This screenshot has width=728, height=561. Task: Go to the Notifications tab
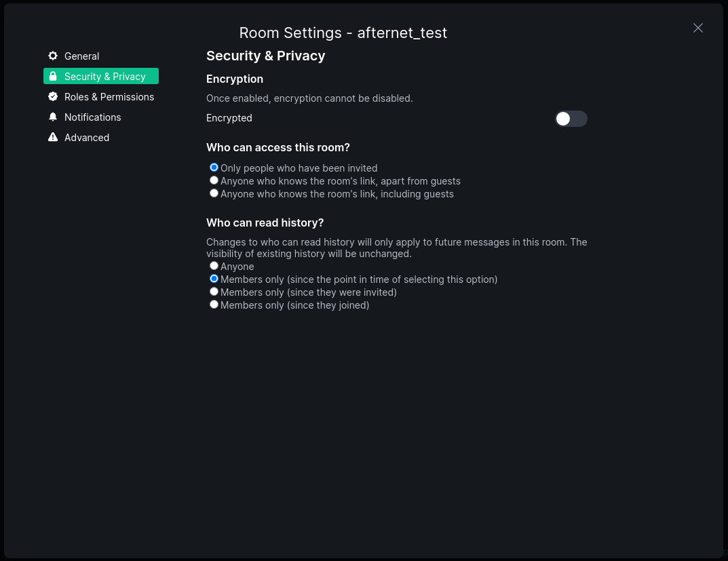(92, 117)
